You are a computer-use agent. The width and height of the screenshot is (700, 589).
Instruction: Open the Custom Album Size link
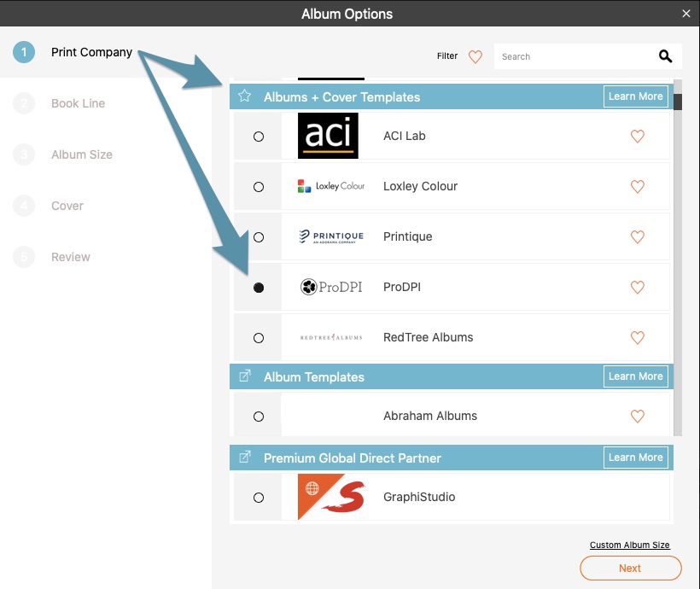point(629,545)
